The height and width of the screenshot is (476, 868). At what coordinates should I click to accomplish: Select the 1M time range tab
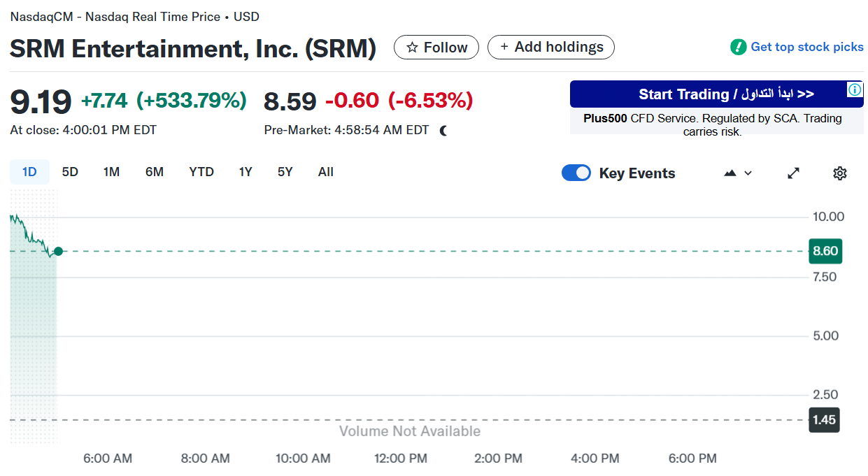click(x=111, y=172)
